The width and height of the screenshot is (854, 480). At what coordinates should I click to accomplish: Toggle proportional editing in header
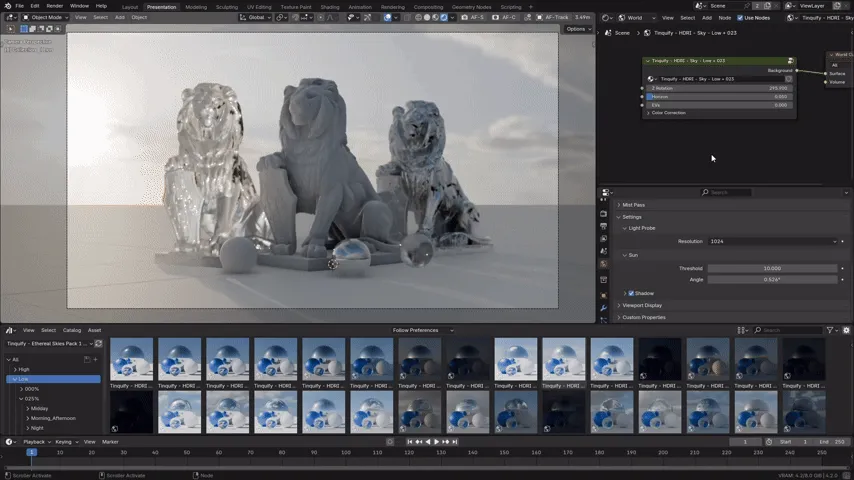320,17
